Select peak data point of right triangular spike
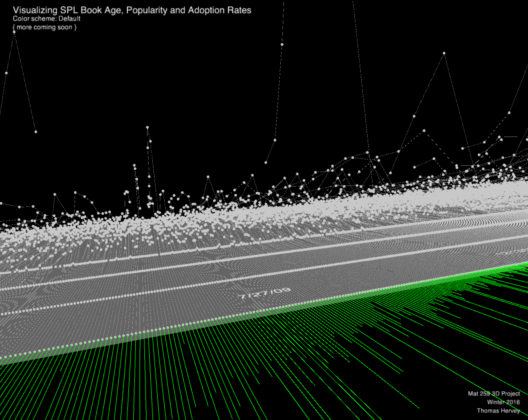 (x=444, y=53)
